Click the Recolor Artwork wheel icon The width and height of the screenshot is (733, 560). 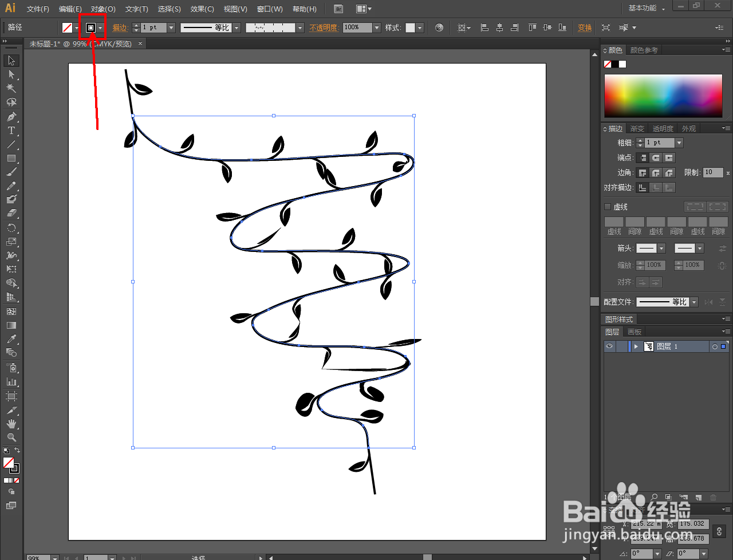point(439,27)
